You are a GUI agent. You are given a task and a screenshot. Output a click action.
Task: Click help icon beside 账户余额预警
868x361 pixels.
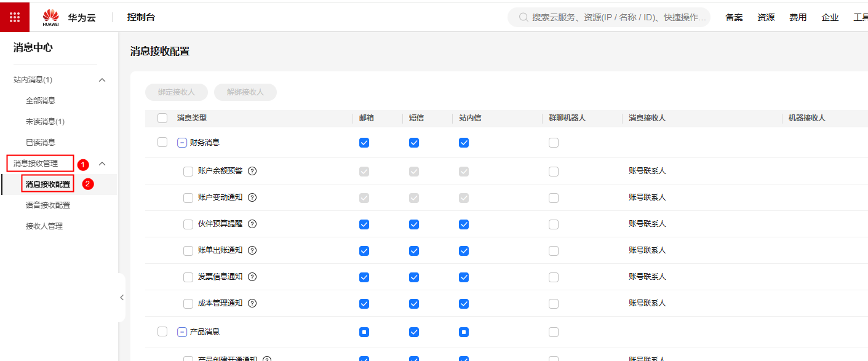click(252, 171)
